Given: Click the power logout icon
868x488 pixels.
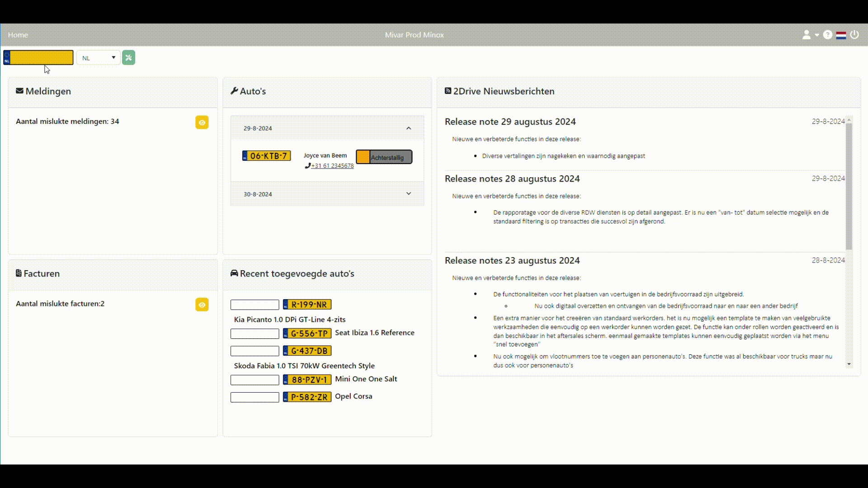Looking at the screenshot, I should 854,35.
